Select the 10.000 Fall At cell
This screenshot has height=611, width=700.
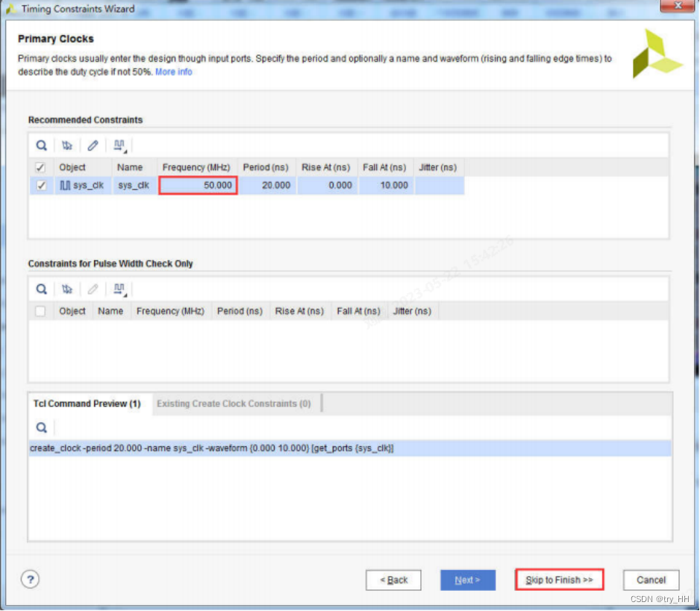click(x=386, y=185)
